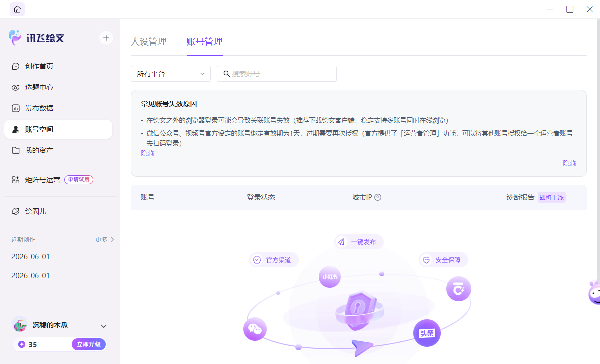Click the 创作首页 chat bubble icon

[x=16, y=66]
